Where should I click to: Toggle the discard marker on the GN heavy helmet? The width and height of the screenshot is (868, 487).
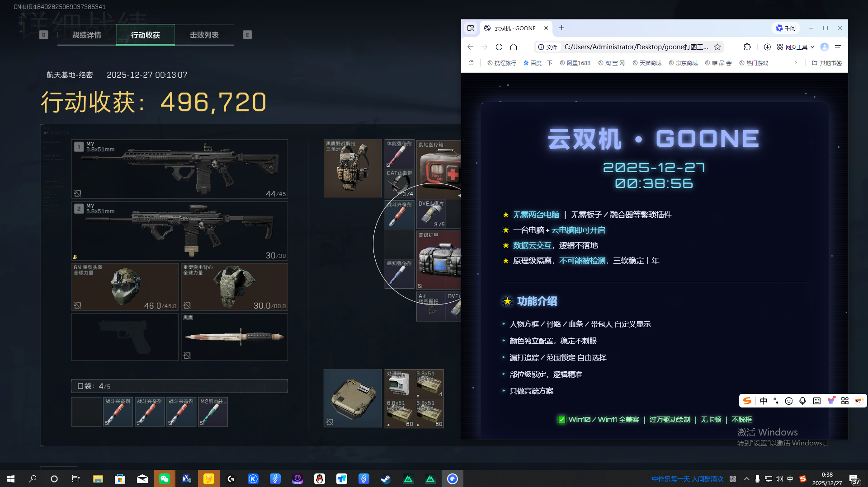pyautogui.click(x=78, y=305)
